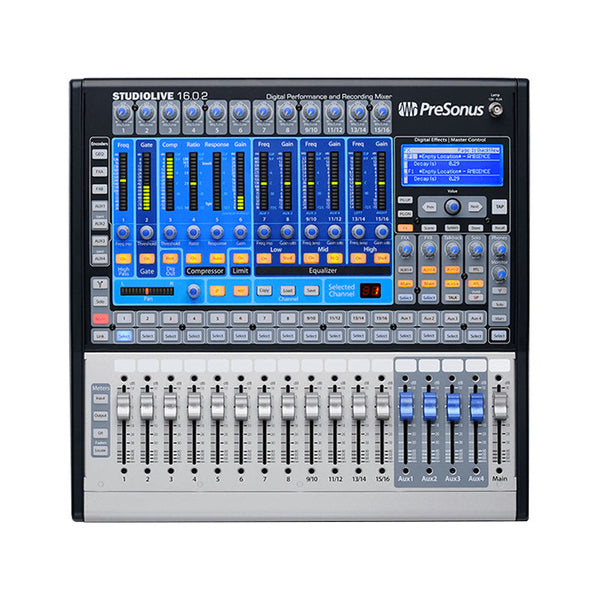Viewport: 600px width, 600px height.
Task: Click the channel 8 fader cap
Action: (x=288, y=406)
